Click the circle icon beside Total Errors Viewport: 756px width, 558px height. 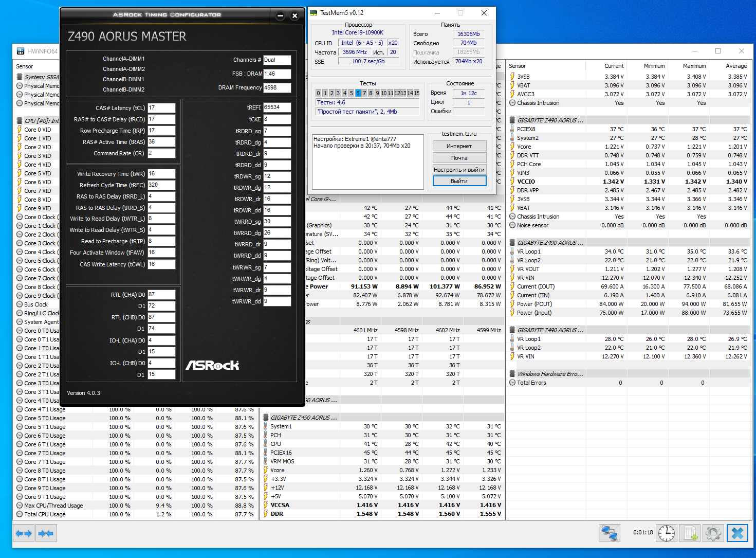coord(512,383)
